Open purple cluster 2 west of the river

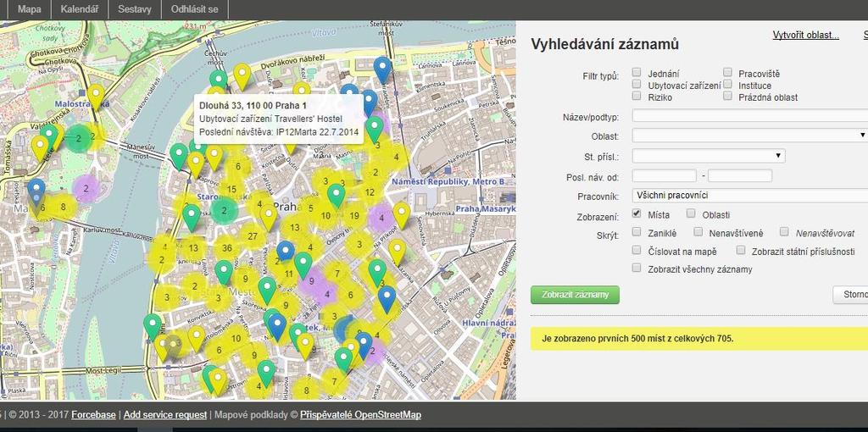(x=86, y=189)
